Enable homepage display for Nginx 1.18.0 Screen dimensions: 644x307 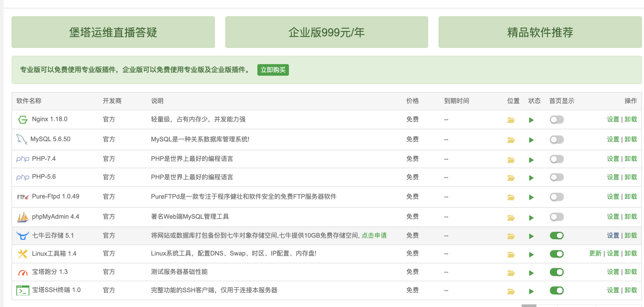point(557,120)
